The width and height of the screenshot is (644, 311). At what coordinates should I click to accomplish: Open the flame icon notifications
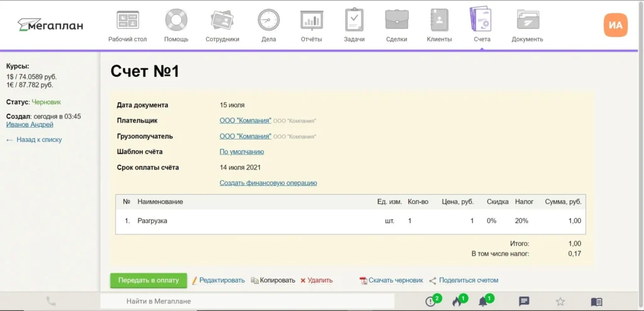(x=457, y=302)
